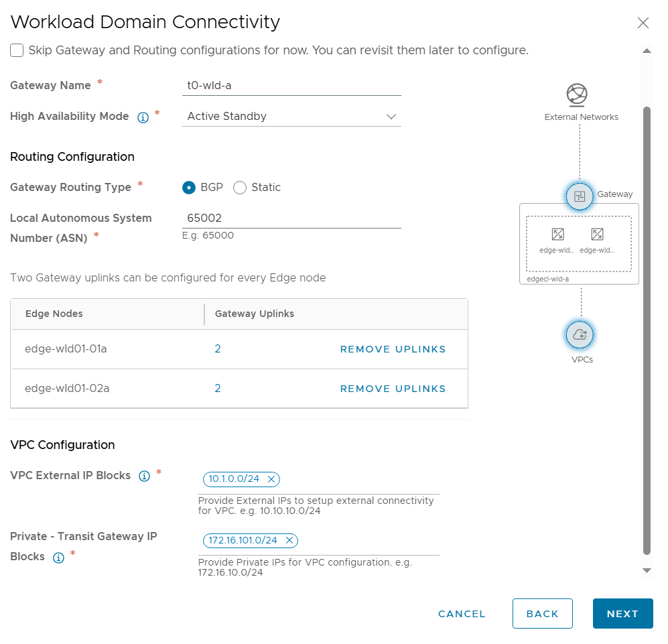Click Remove Uplinks for edge-wld01-02a

coord(393,389)
